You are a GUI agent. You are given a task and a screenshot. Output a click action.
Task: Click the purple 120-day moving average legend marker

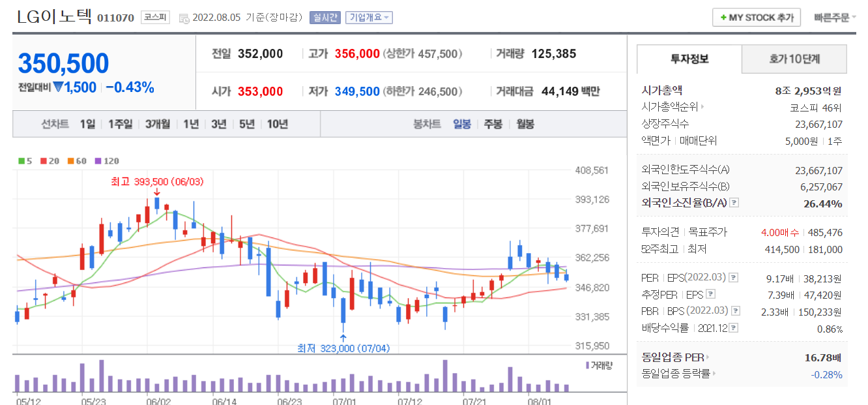click(98, 161)
